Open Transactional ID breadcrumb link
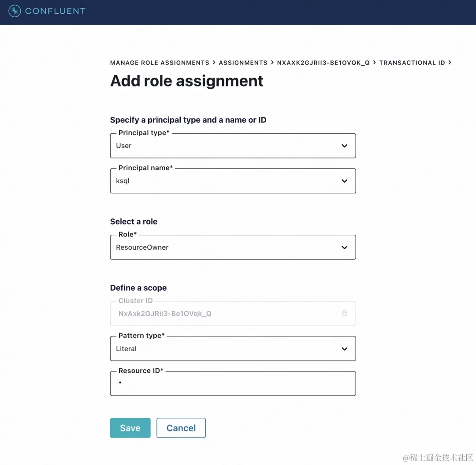The image size is (476, 465). coord(412,63)
